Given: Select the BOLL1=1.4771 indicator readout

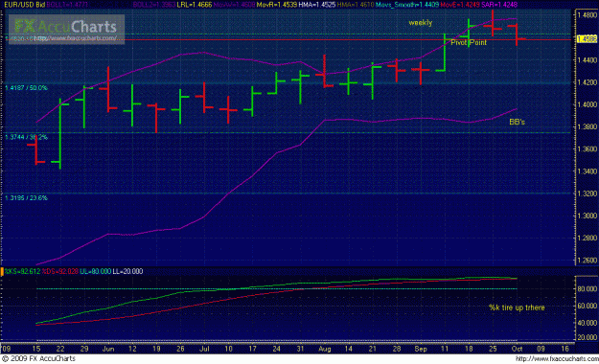Looking at the screenshot, I should (x=67, y=5).
